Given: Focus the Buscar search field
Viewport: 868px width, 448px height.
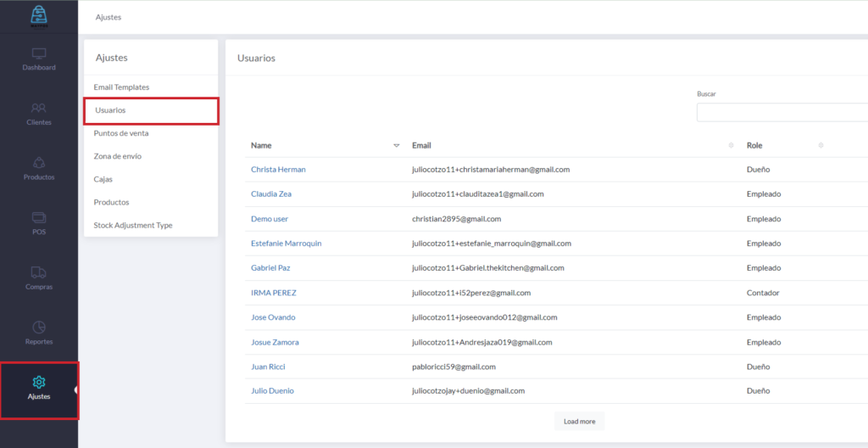Looking at the screenshot, I should pyautogui.click(x=782, y=113).
